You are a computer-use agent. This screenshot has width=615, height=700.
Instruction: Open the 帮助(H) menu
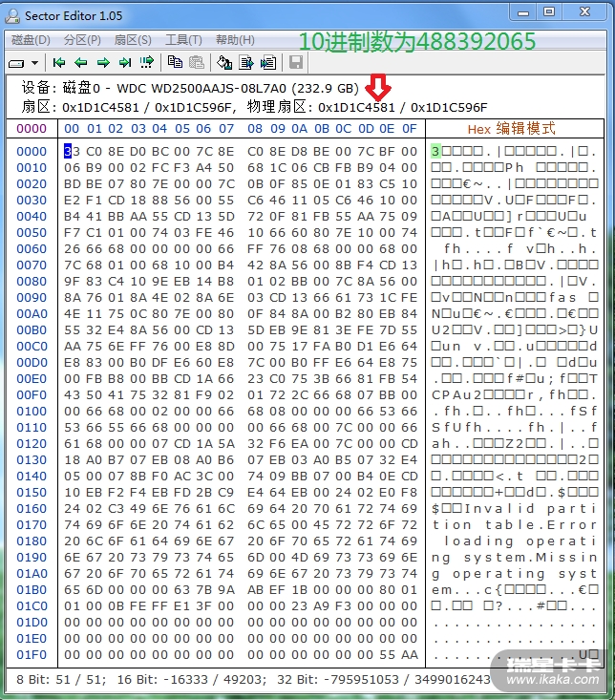click(x=235, y=40)
